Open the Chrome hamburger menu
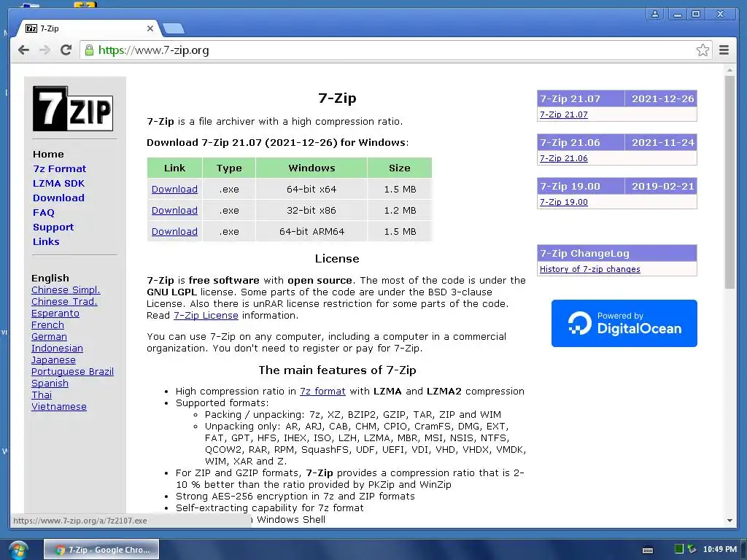The width and height of the screenshot is (747, 560). point(724,50)
